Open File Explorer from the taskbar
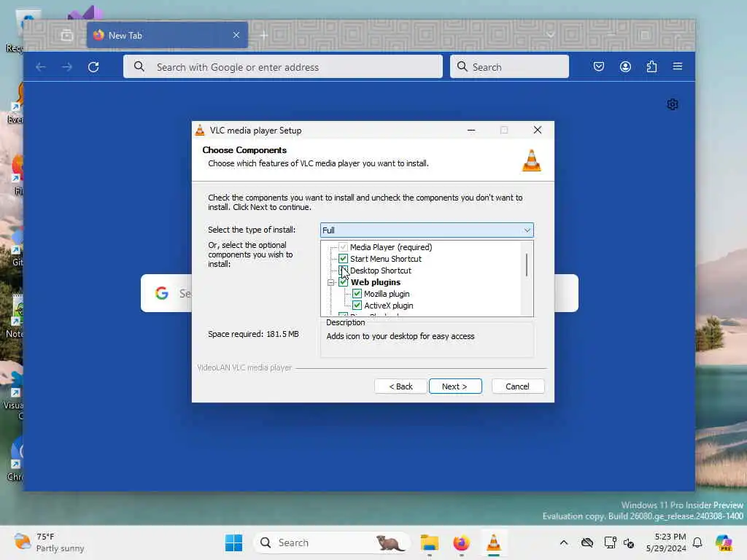The height and width of the screenshot is (560, 747). 429,542
